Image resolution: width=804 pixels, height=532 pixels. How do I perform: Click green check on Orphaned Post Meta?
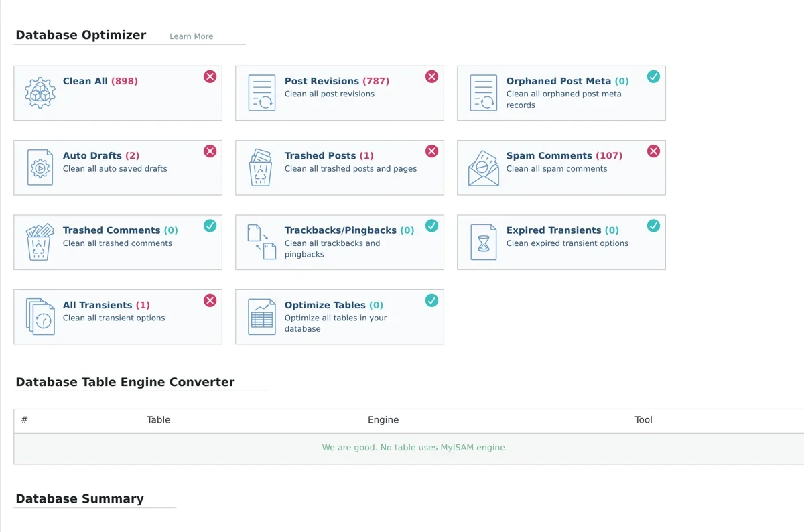654,77
